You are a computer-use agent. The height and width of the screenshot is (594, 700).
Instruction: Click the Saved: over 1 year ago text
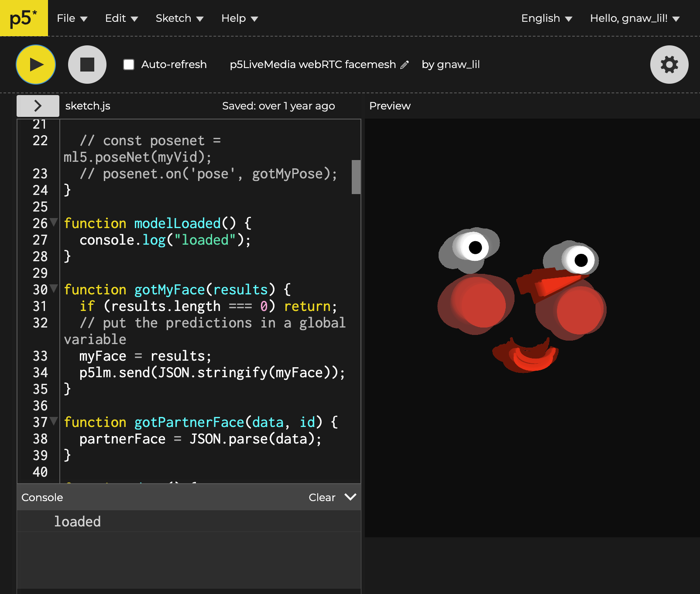tap(278, 106)
